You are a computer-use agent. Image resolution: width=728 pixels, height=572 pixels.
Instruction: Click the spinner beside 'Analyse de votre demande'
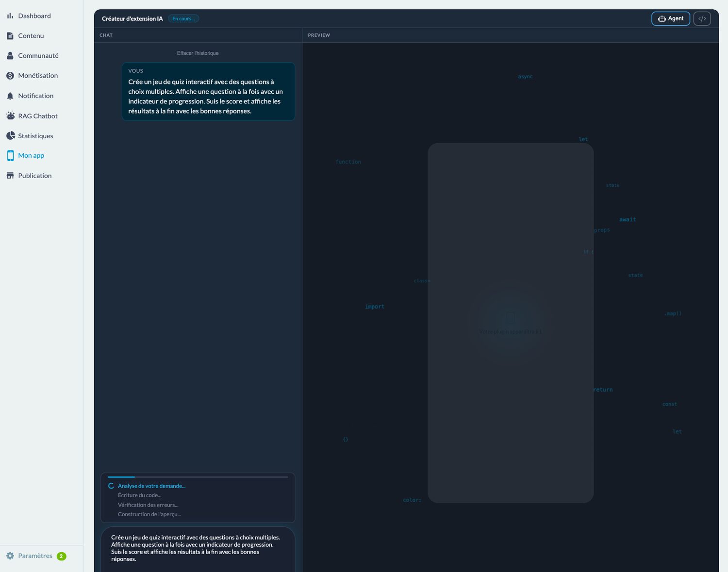tap(111, 486)
